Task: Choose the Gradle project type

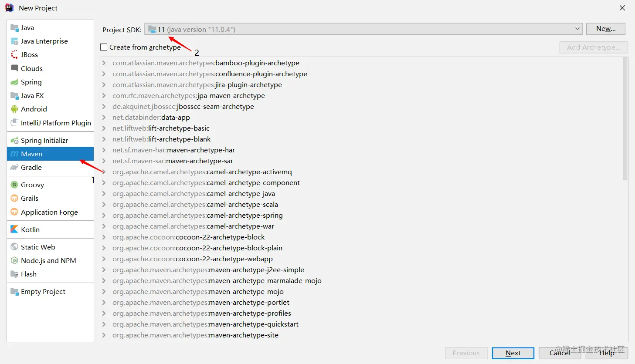Action: coord(30,168)
